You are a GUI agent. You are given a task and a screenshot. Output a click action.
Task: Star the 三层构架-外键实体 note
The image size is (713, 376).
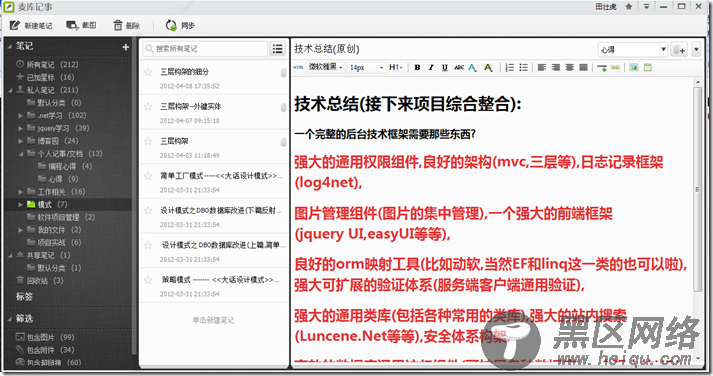coord(148,106)
